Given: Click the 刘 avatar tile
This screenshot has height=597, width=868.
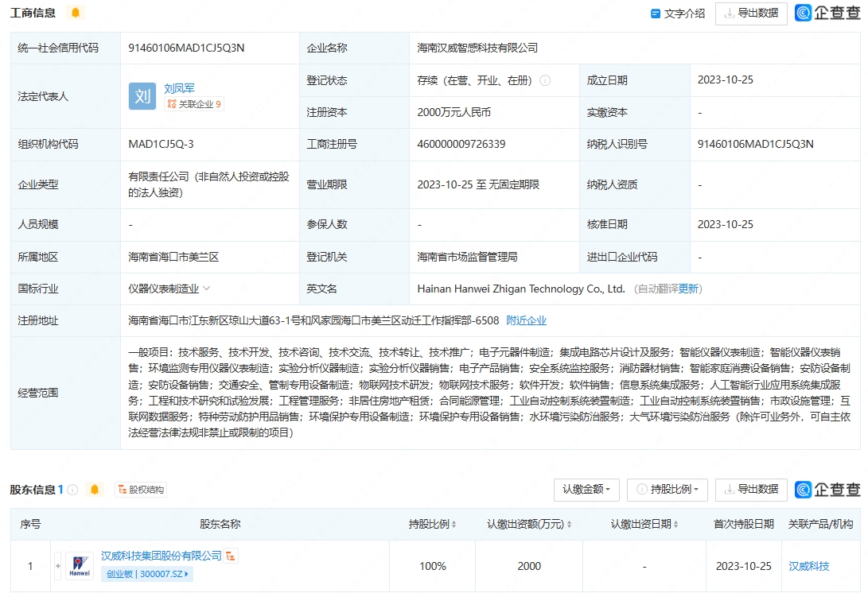Looking at the screenshot, I should pos(142,96).
